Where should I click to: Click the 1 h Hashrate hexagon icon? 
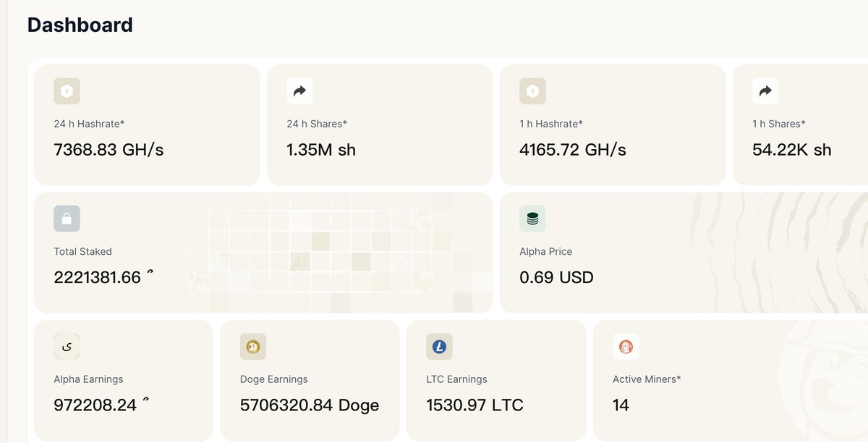532,91
